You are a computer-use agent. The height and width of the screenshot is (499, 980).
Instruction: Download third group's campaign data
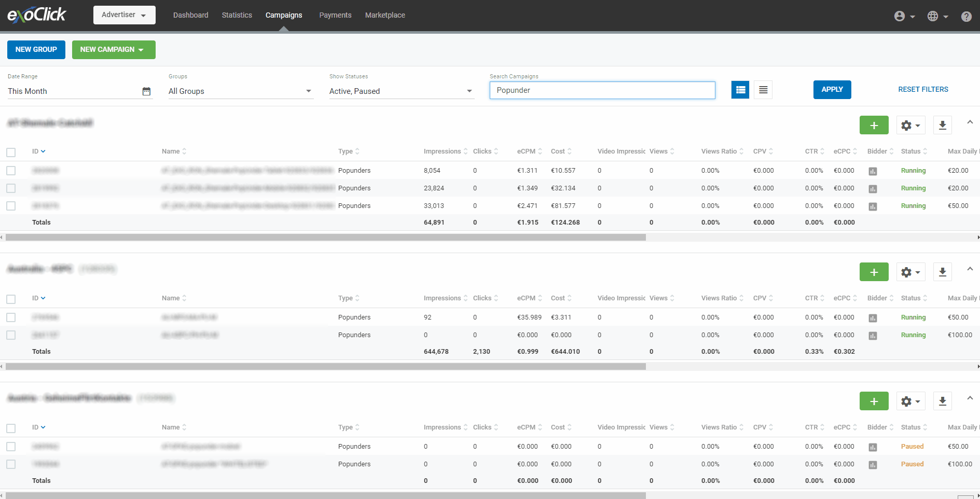tap(943, 401)
